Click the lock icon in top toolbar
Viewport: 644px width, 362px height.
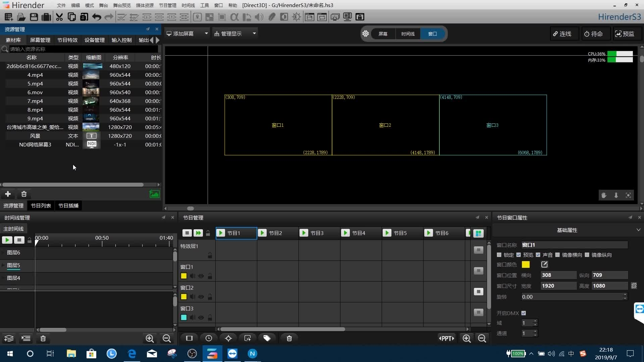click(x=360, y=17)
